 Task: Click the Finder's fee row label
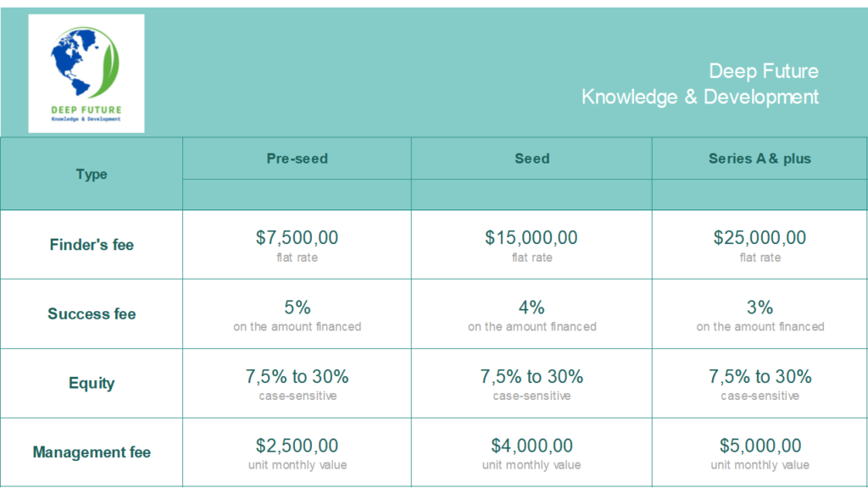click(x=92, y=245)
